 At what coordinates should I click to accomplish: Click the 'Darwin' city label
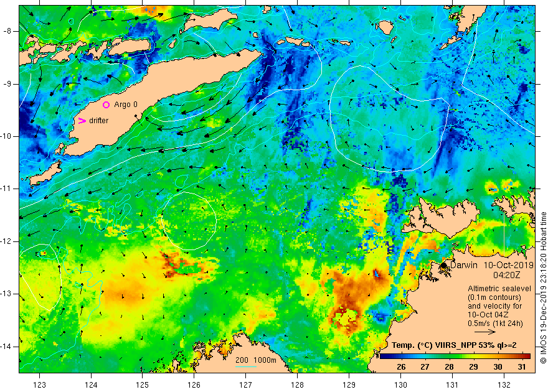(464, 265)
